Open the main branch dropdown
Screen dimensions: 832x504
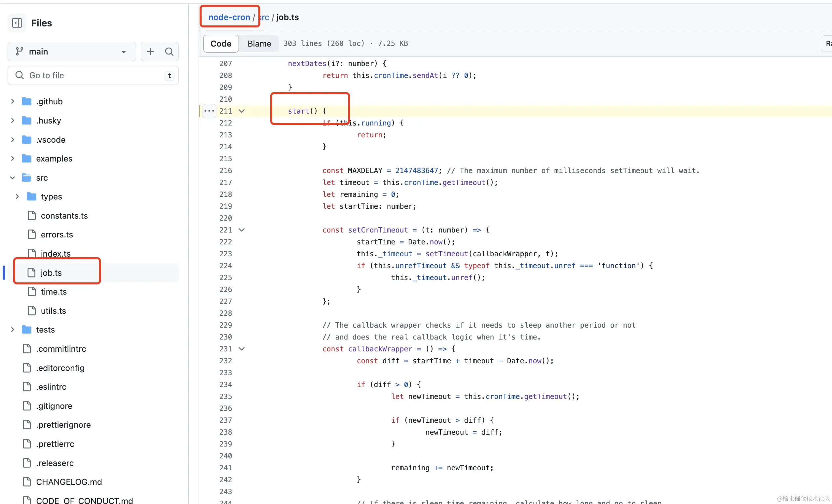[72, 51]
